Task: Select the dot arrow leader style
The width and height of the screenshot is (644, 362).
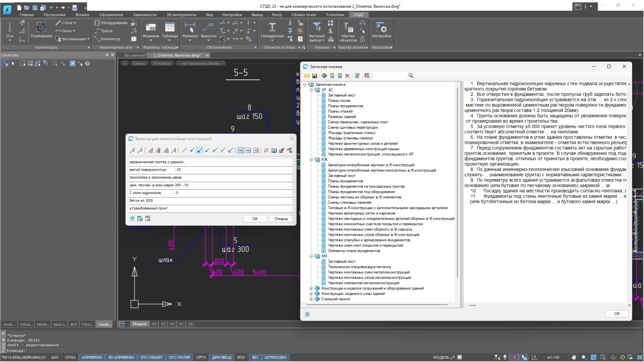Action: point(199,150)
